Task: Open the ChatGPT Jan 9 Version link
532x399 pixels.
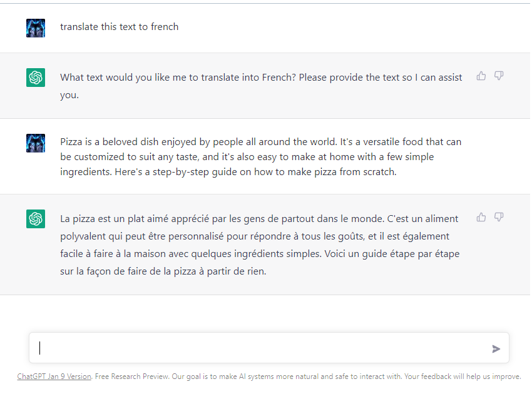Action: coord(54,376)
